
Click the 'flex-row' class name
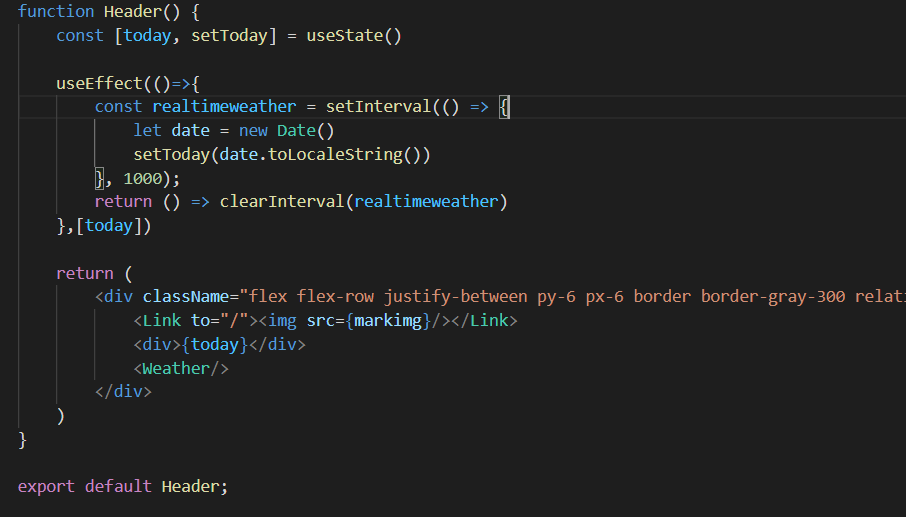335,296
